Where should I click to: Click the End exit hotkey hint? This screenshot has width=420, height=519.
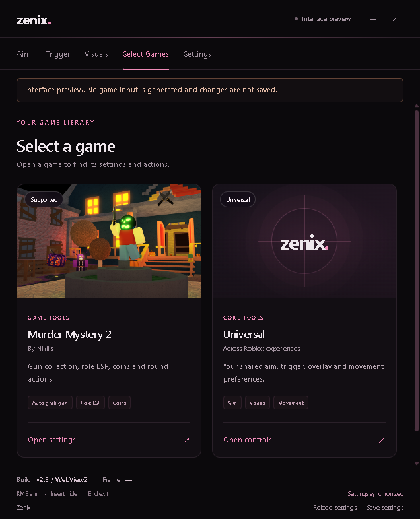point(98,494)
